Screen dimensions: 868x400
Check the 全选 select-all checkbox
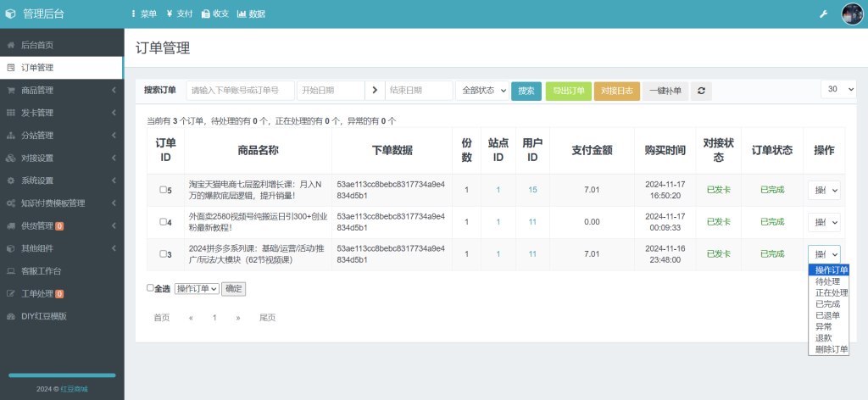150,287
